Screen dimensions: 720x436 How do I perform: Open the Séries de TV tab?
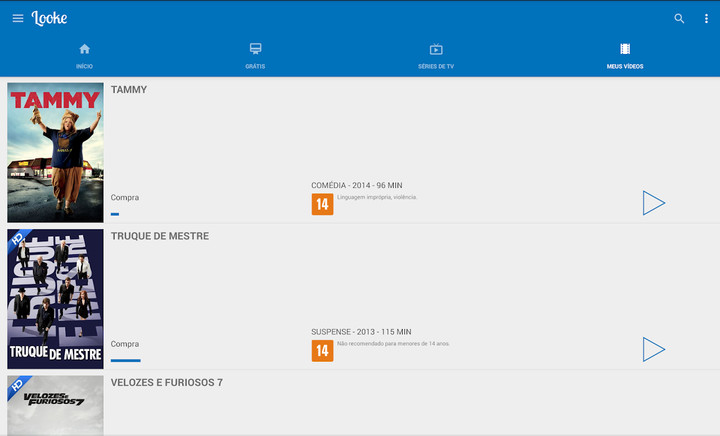pos(436,55)
